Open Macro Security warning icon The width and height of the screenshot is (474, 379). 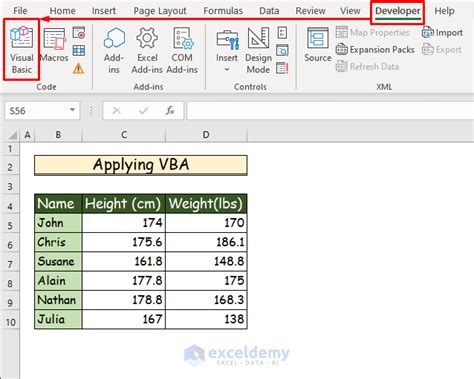point(79,69)
